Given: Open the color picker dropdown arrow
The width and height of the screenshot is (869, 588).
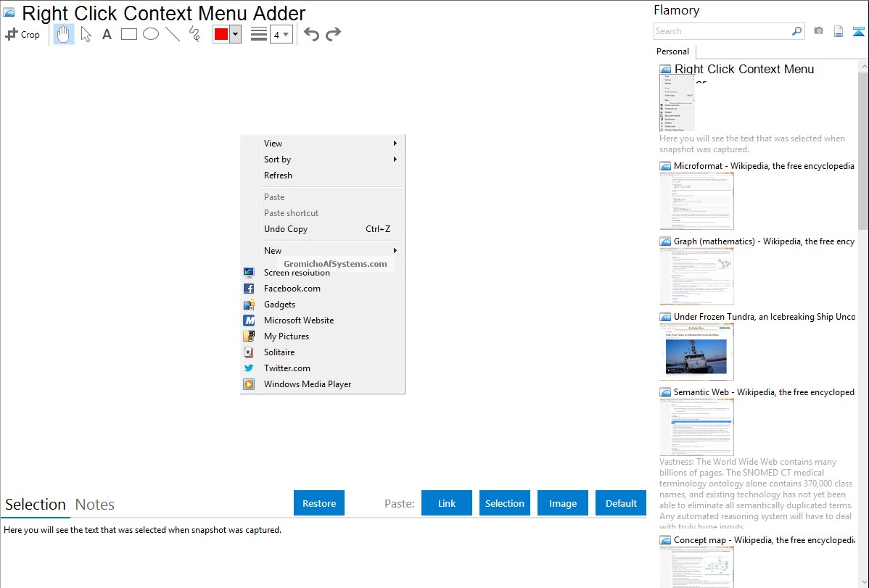Looking at the screenshot, I should click(236, 34).
